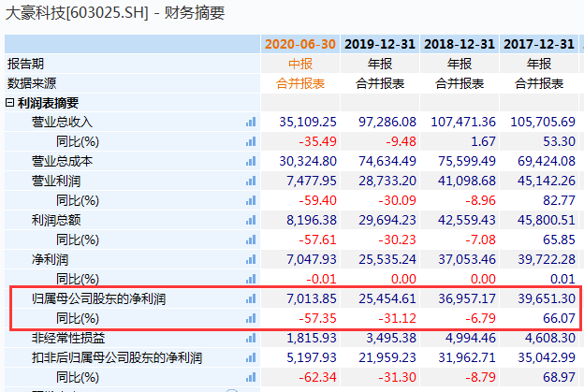Screen dimensions: 584x392
Task: Open chart icon for 同比(%) under 营业总收入
Action: point(251,141)
